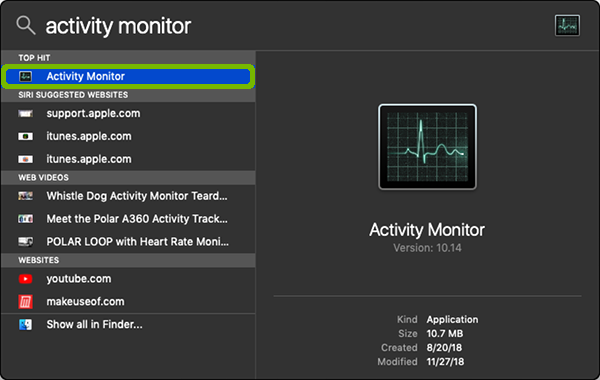600x380 pixels.
Task: Open support.apple.com suggested website
Action: point(128,114)
